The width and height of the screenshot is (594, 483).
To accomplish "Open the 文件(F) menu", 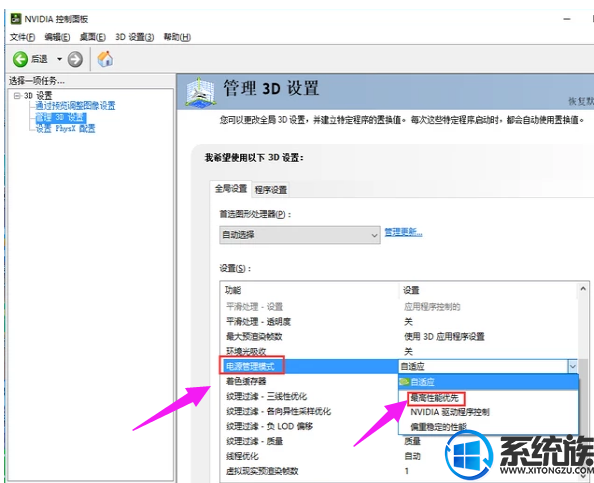I will pyautogui.click(x=22, y=37).
